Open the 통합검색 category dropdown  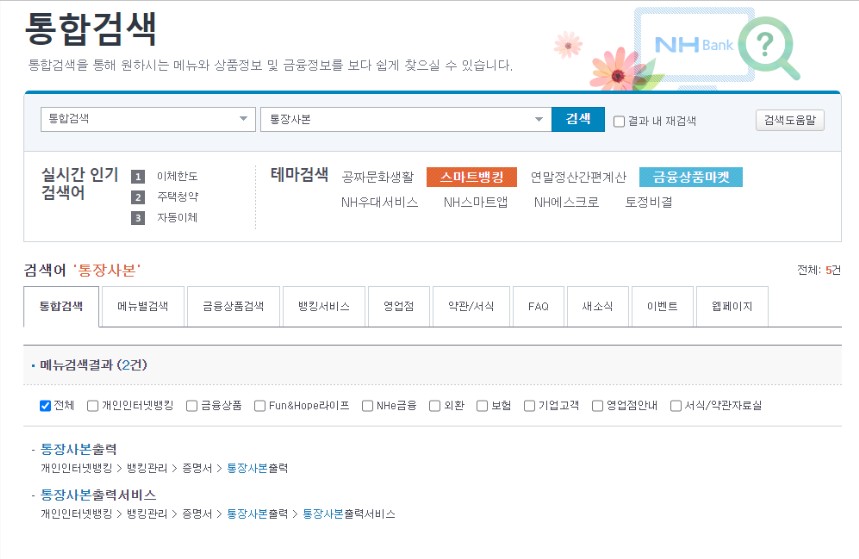click(148, 119)
